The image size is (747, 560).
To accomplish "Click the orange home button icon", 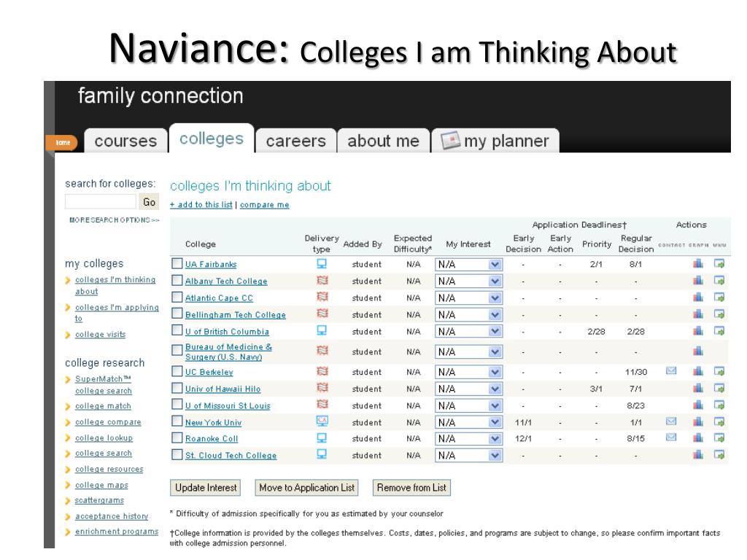I will click(x=62, y=142).
